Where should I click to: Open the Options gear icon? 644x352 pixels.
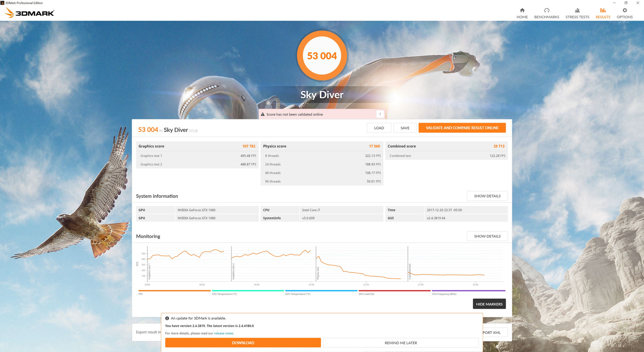tap(625, 10)
